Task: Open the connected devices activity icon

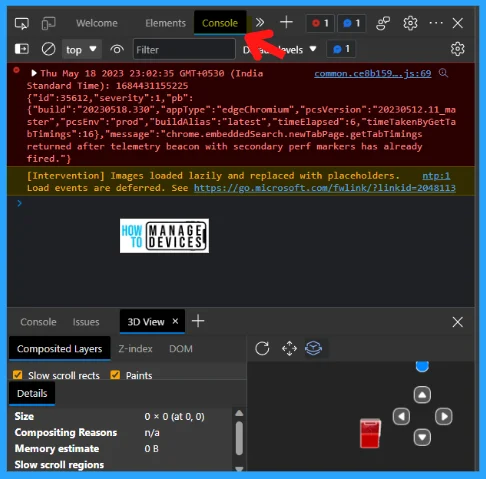Action: click(x=383, y=23)
